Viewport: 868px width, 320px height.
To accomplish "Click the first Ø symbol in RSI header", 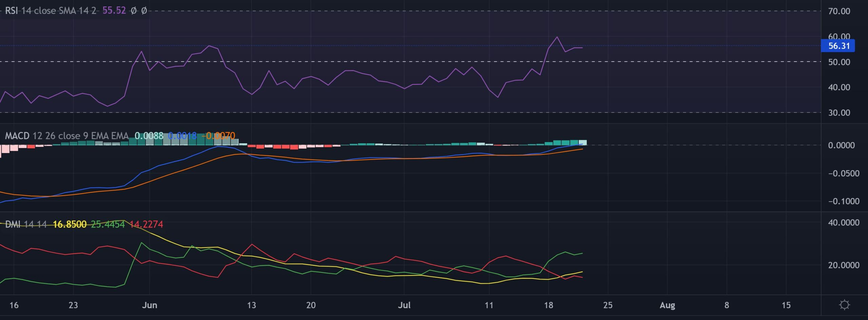I will click(133, 11).
